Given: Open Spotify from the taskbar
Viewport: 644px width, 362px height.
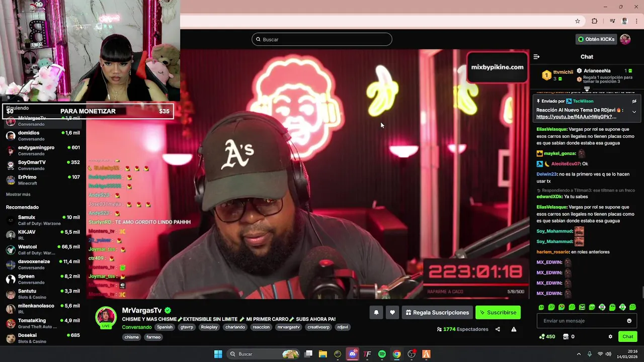Looking at the screenshot, I should click(x=382, y=354).
